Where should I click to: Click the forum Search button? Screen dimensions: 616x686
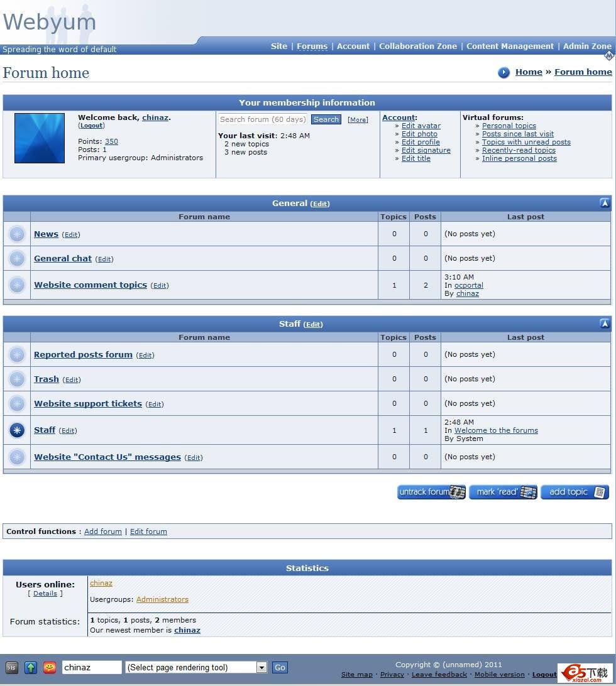pos(326,119)
